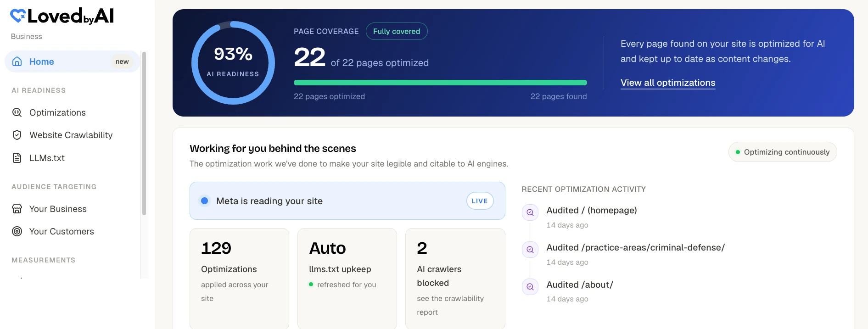Screen dimensions: 868x329
Task: Click Audited /practice-areas/criminal-defense/ entry
Action: pos(636,247)
